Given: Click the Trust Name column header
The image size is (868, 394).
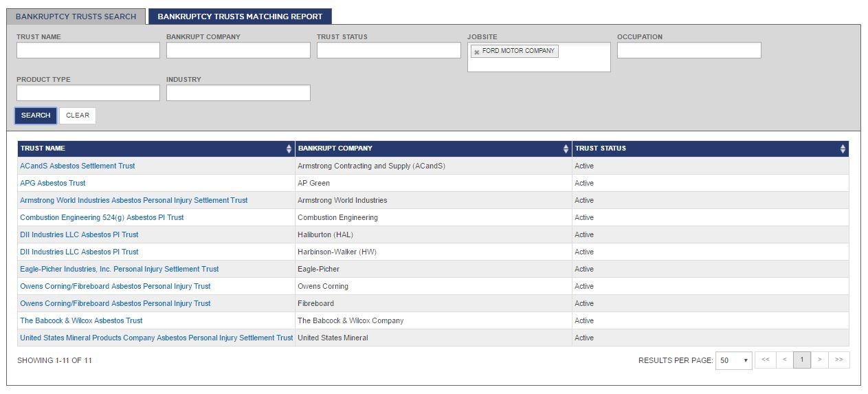Looking at the screenshot, I should click(x=156, y=149).
